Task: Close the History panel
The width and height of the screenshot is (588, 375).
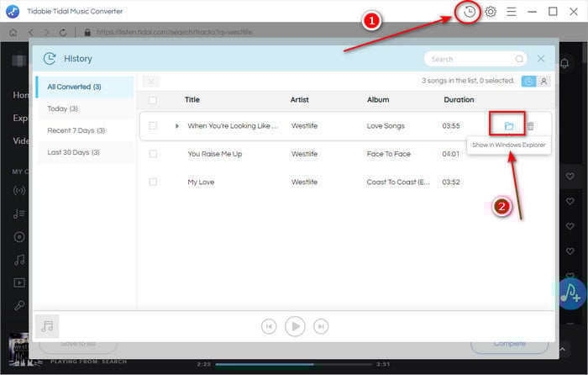Action: coord(541,59)
